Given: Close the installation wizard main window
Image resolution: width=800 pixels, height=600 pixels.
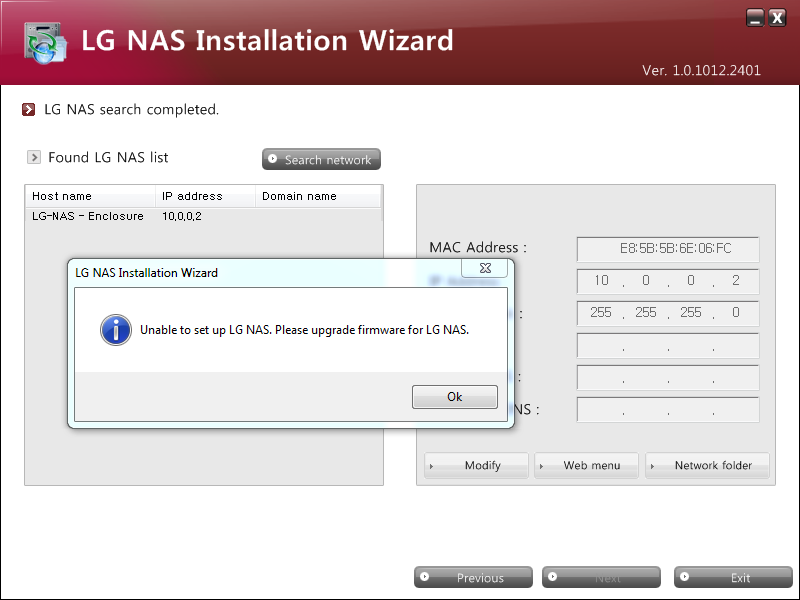Looking at the screenshot, I should [x=777, y=18].
